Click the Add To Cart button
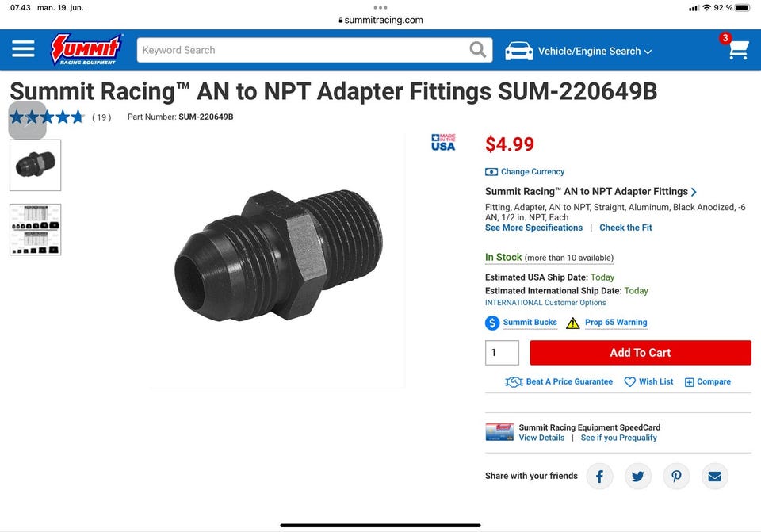This screenshot has width=761, height=532. [x=640, y=353]
